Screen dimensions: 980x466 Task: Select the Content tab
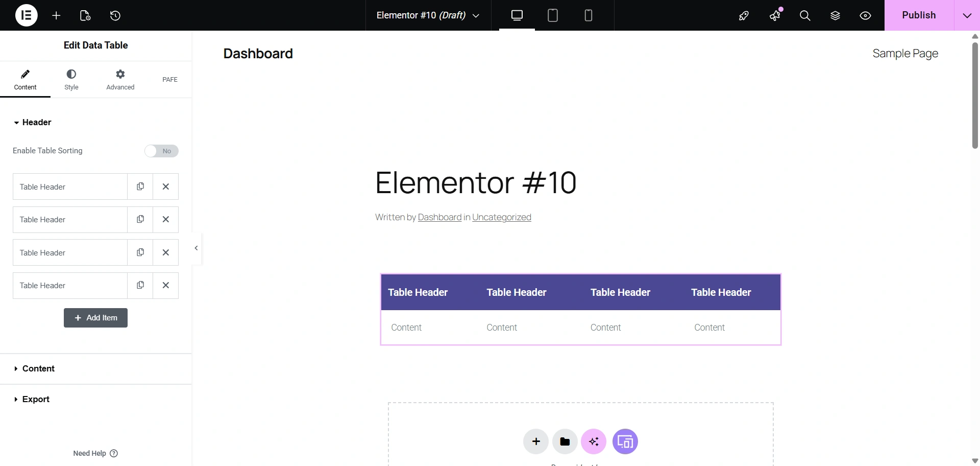(x=25, y=80)
